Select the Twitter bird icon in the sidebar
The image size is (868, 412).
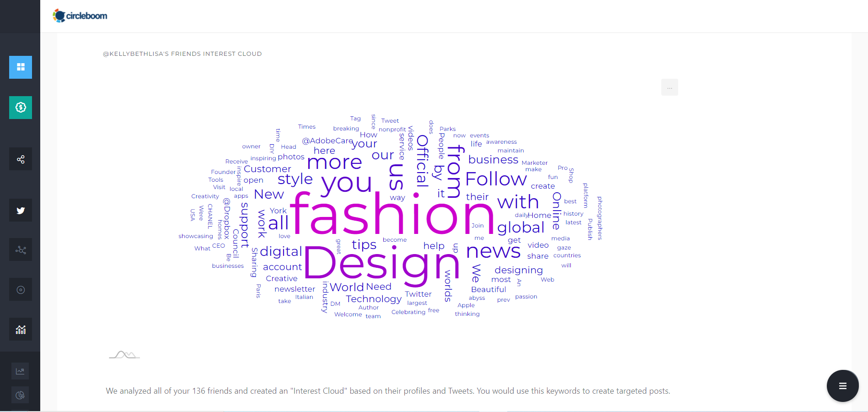(x=20, y=210)
